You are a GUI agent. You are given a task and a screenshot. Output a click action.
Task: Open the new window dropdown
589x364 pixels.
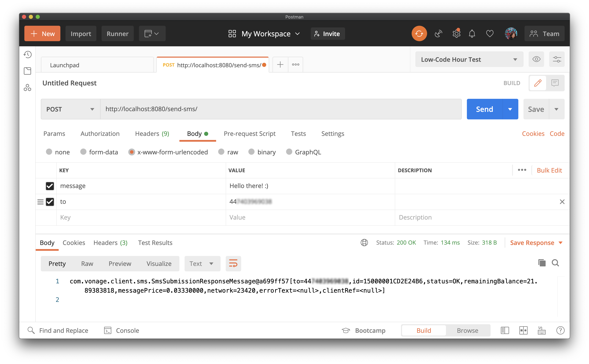tap(152, 33)
